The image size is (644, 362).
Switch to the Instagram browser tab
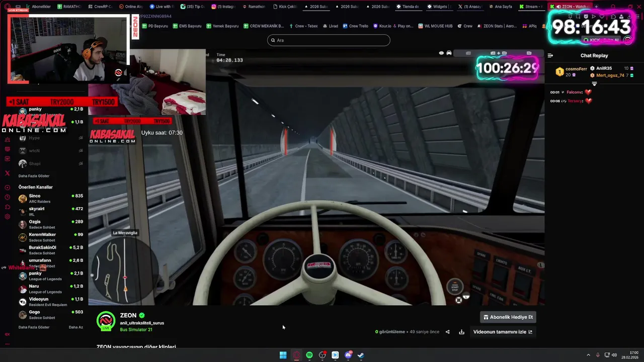[223, 7]
